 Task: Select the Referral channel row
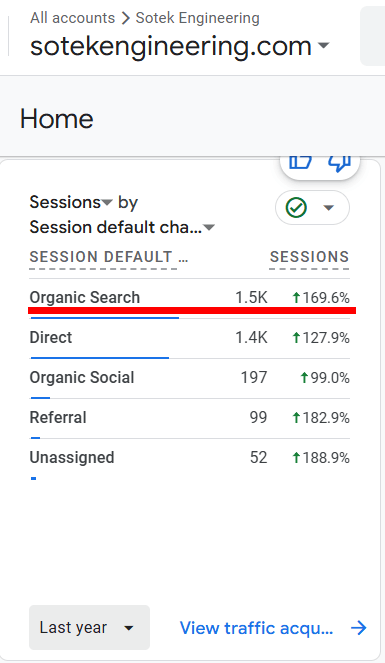[x=189, y=418]
